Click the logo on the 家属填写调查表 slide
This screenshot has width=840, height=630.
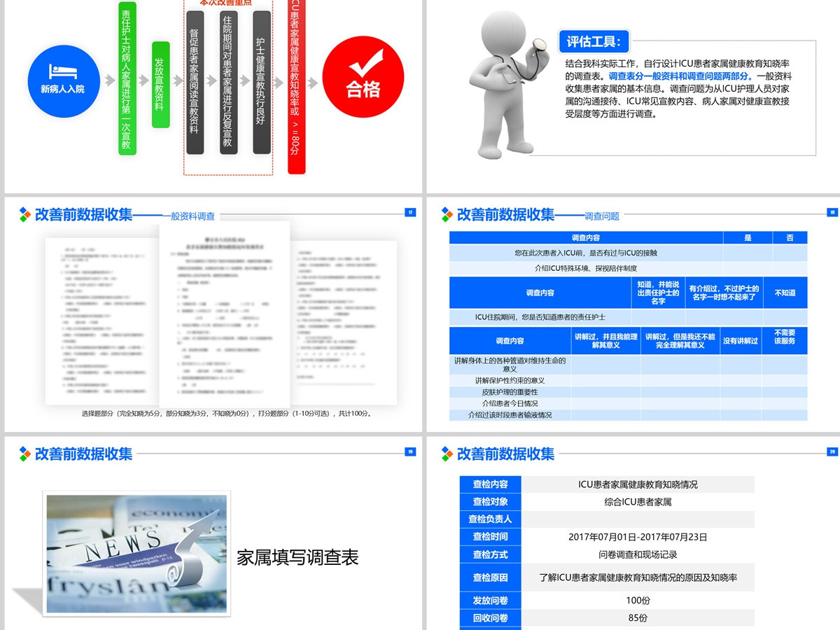coord(25,454)
